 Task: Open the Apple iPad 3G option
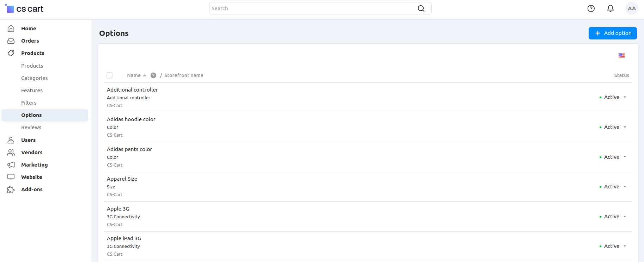coord(124,238)
